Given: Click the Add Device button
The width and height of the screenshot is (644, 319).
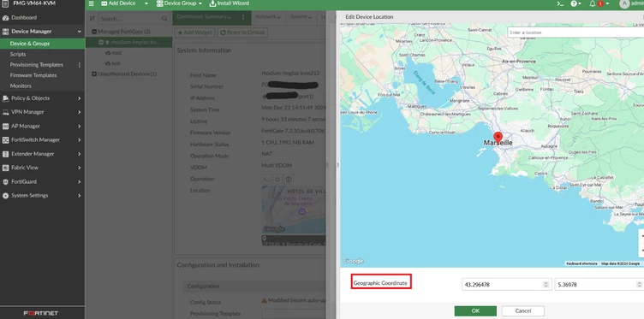Looking at the screenshot, I should (x=118, y=3).
